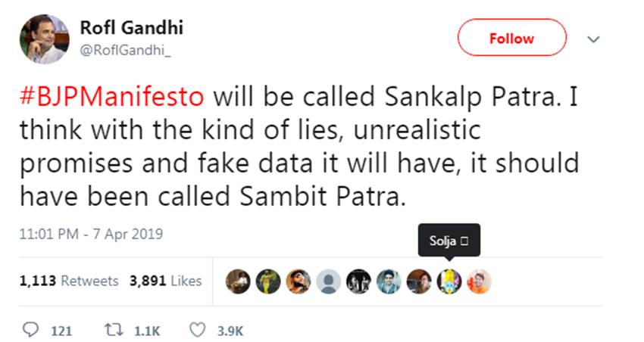View the 3,891 Likes list
This screenshot has height=342, width=644.
point(165,281)
